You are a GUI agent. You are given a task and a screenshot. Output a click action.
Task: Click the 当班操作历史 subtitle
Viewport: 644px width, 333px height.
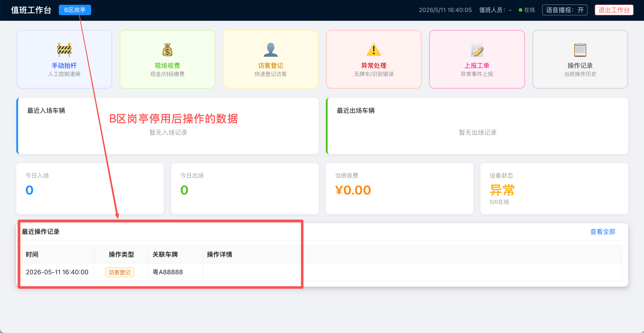click(580, 74)
